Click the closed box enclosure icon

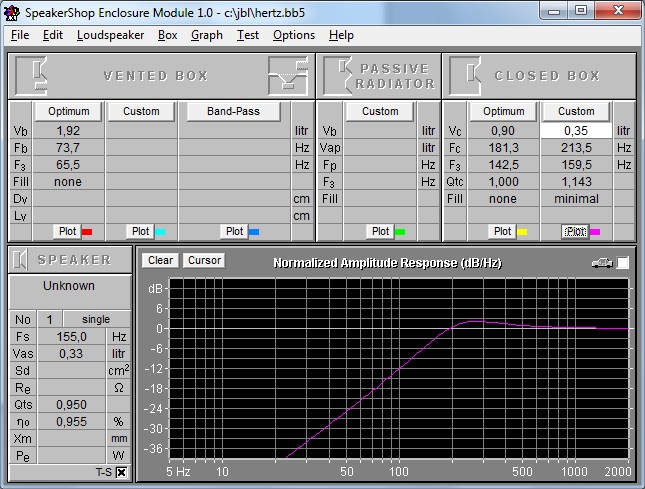point(463,76)
